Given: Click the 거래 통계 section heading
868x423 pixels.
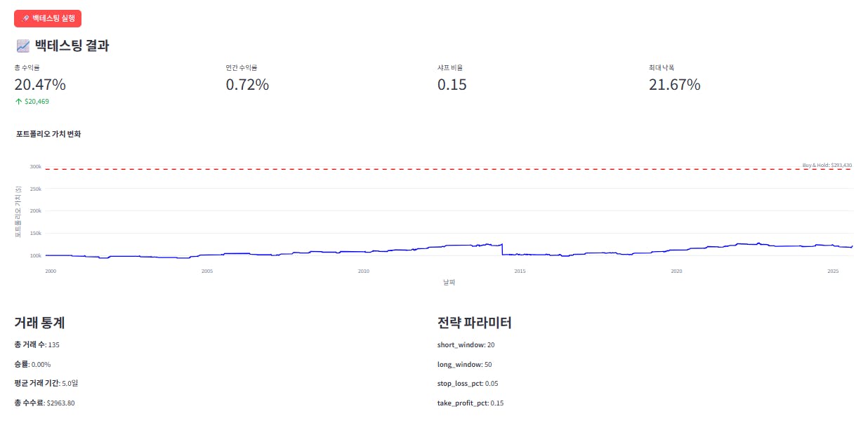Looking at the screenshot, I should [x=39, y=323].
